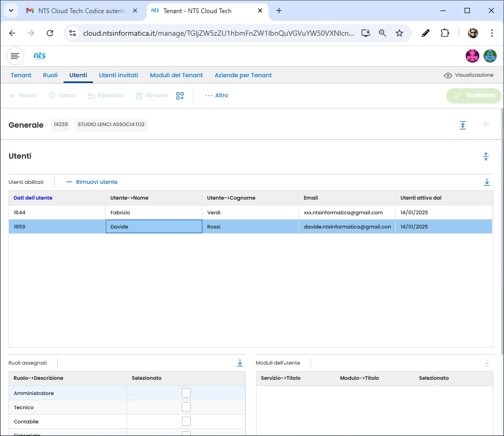The width and height of the screenshot is (504, 436).
Task: Click the green avatar icon top right
Action: [x=490, y=56]
